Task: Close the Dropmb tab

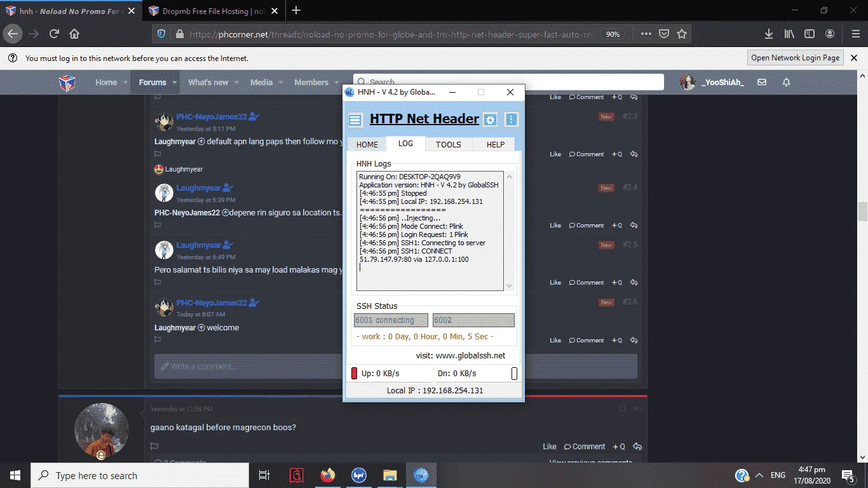Action: coord(273,11)
